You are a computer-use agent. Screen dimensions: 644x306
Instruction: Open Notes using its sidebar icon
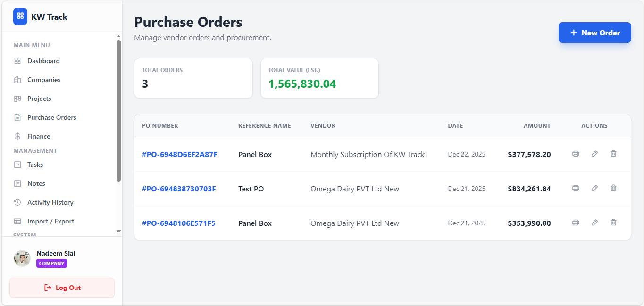point(17,183)
